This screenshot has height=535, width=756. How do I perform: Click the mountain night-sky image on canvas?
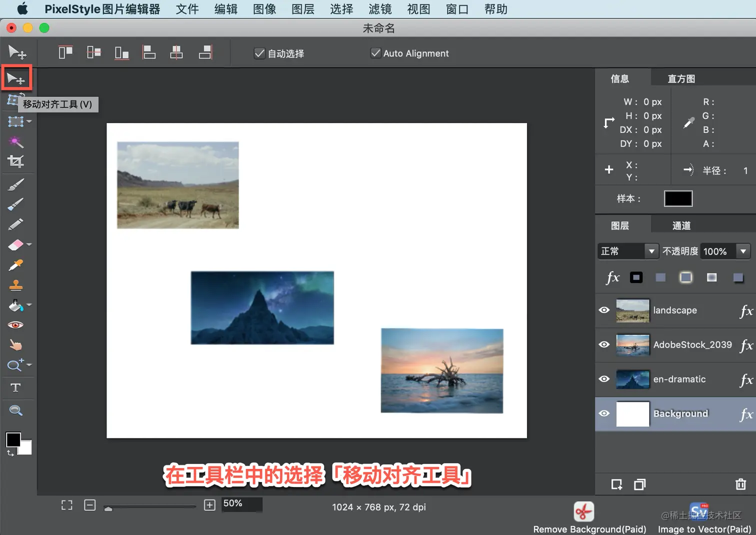point(262,307)
